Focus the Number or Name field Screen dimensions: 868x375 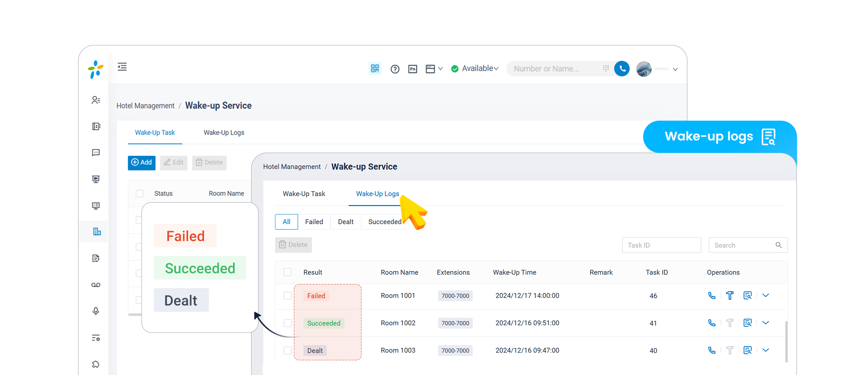click(x=555, y=68)
